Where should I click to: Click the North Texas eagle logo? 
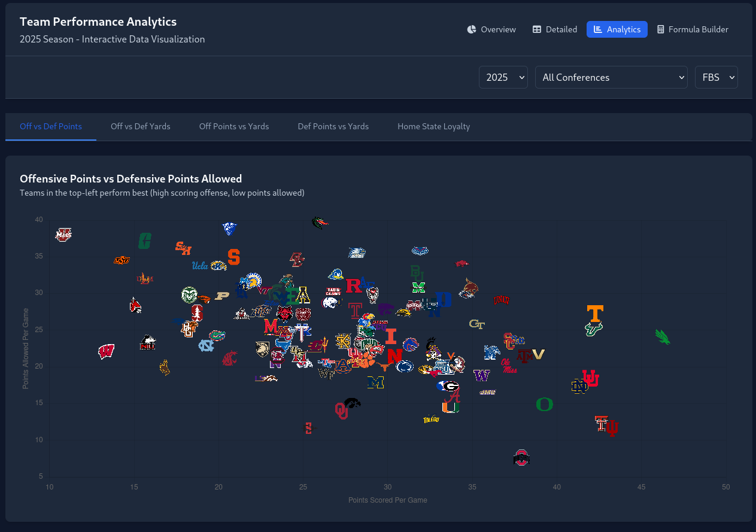[663, 337]
